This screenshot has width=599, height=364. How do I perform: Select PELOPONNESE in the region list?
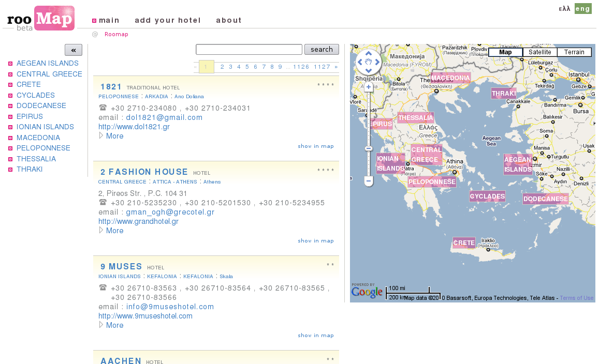tap(43, 148)
